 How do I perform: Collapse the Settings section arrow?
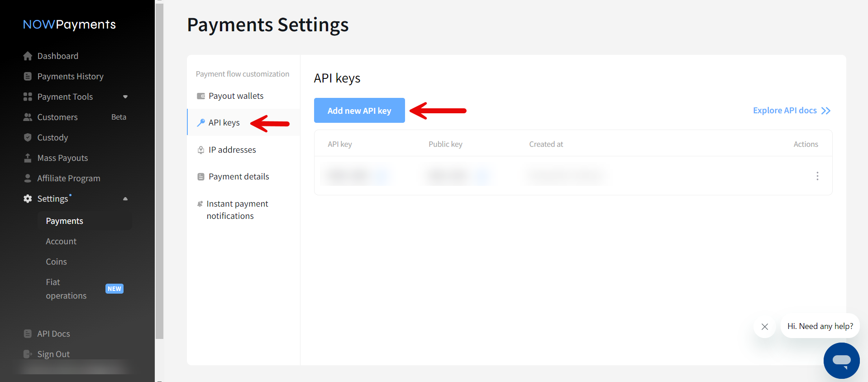coord(125,198)
